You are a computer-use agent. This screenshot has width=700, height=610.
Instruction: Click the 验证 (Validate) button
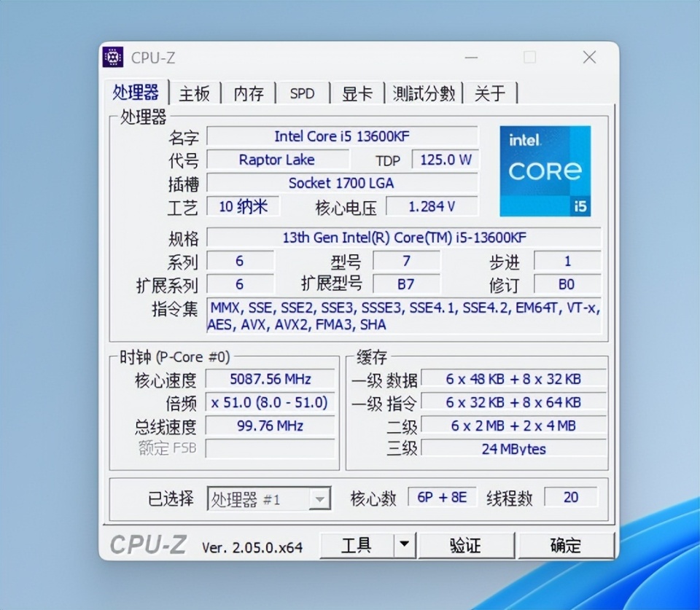coord(467,545)
